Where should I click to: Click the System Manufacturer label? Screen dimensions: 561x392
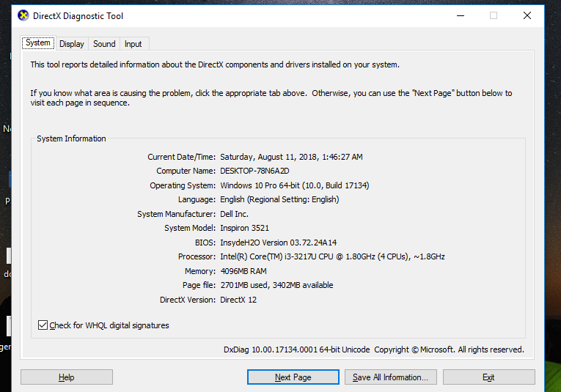pyautogui.click(x=177, y=214)
